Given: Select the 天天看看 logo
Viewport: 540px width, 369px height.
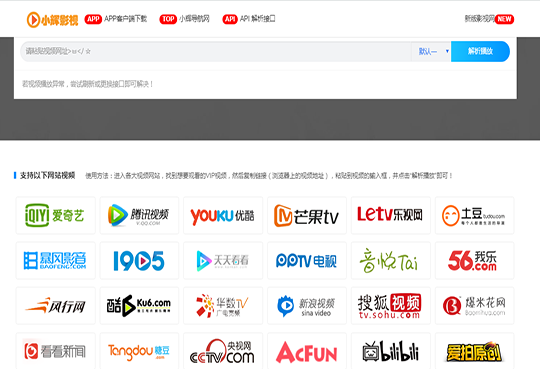Looking at the screenshot, I should click(x=223, y=260).
